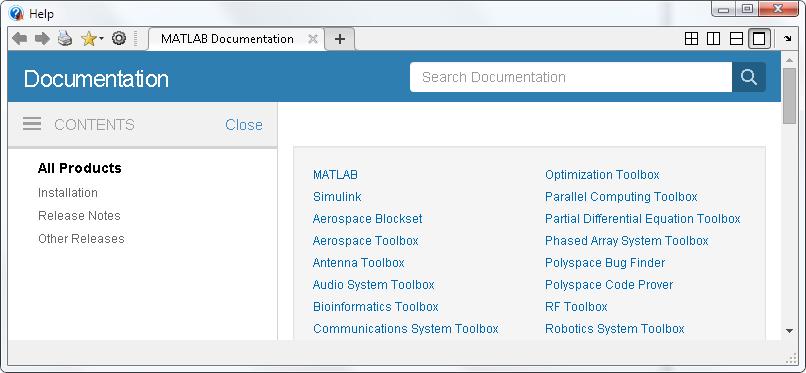Open the Robotics System Toolbox link
806x373 pixels.
[615, 329]
